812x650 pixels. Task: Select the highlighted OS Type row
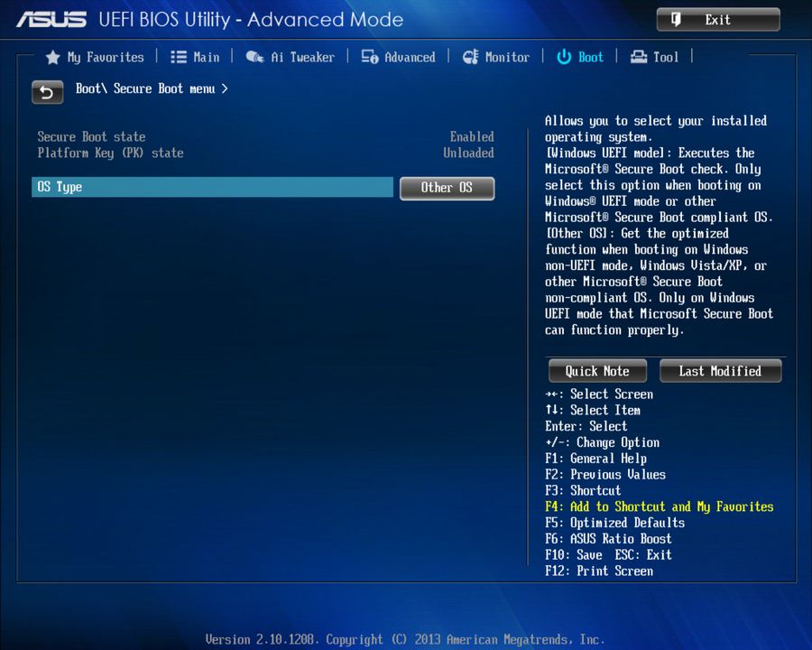pyautogui.click(x=212, y=186)
